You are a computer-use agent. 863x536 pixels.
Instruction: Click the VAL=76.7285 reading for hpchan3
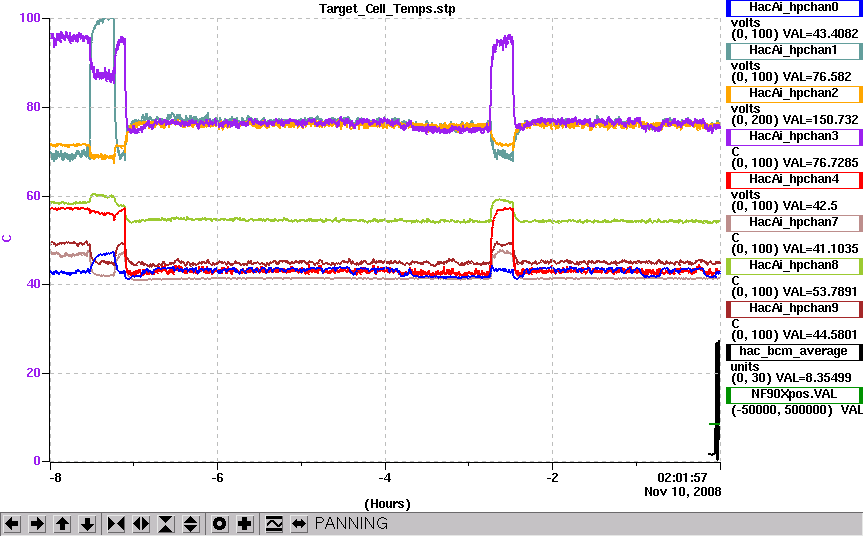click(820, 163)
